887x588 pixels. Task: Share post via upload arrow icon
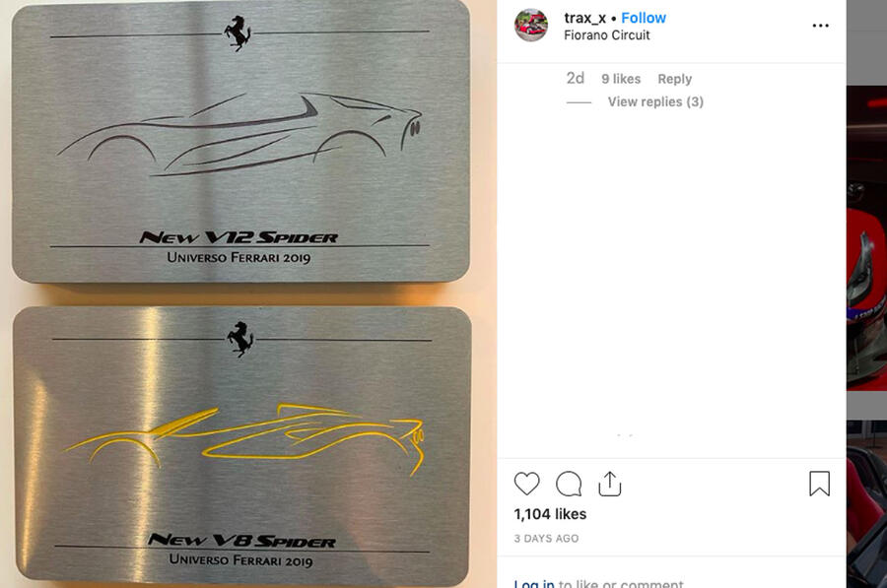(x=610, y=484)
